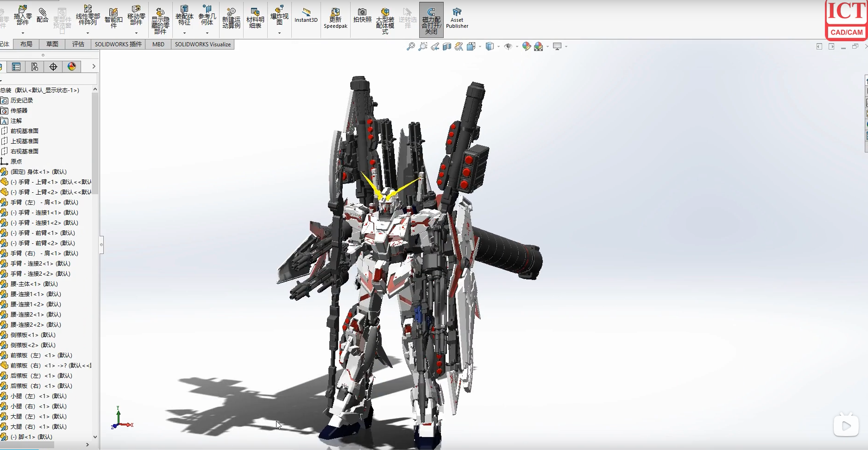Click video play button overlay

point(846,425)
